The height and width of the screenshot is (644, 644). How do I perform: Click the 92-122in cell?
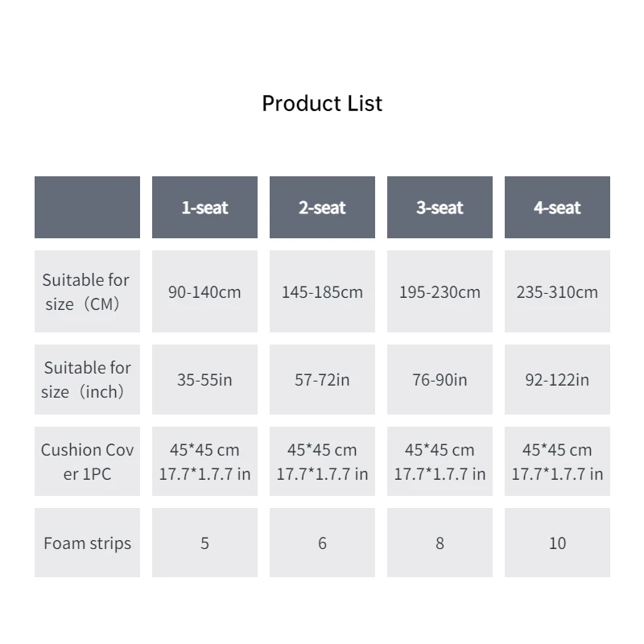coord(557,379)
